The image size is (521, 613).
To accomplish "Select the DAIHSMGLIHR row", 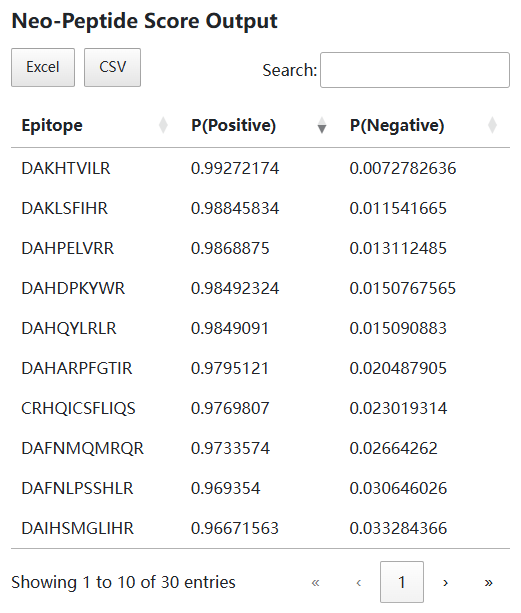I will tap(260, 528).
